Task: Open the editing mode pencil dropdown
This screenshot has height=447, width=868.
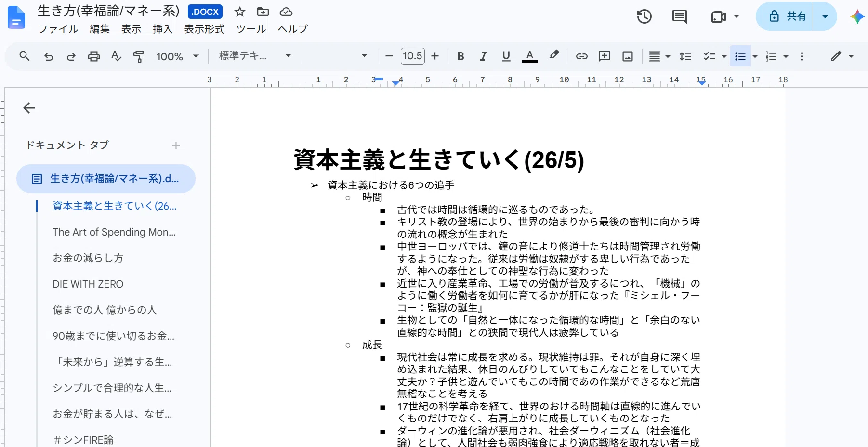Action: [x=842, y=56]
